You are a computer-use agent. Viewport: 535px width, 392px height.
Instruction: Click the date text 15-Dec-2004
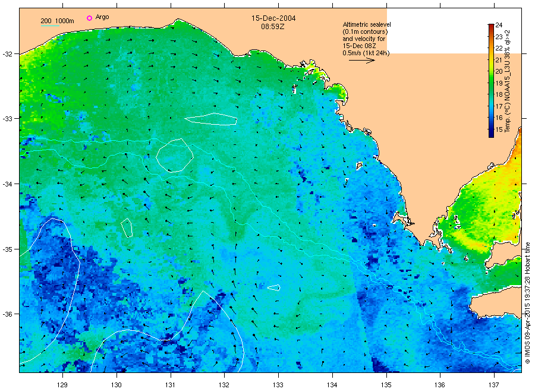pos(273,18)
